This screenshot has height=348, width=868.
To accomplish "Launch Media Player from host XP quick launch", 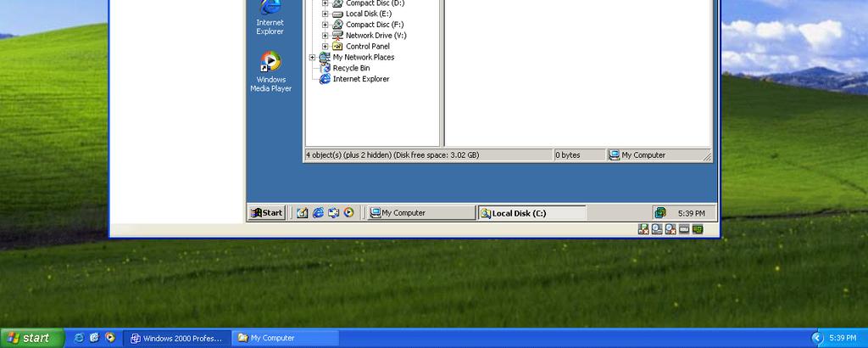I will tap(109, 338).
